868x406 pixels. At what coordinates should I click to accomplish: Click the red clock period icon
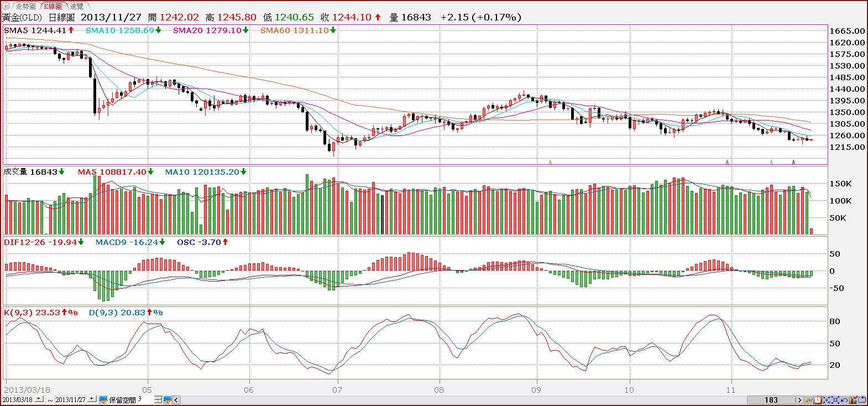(818, 400)
